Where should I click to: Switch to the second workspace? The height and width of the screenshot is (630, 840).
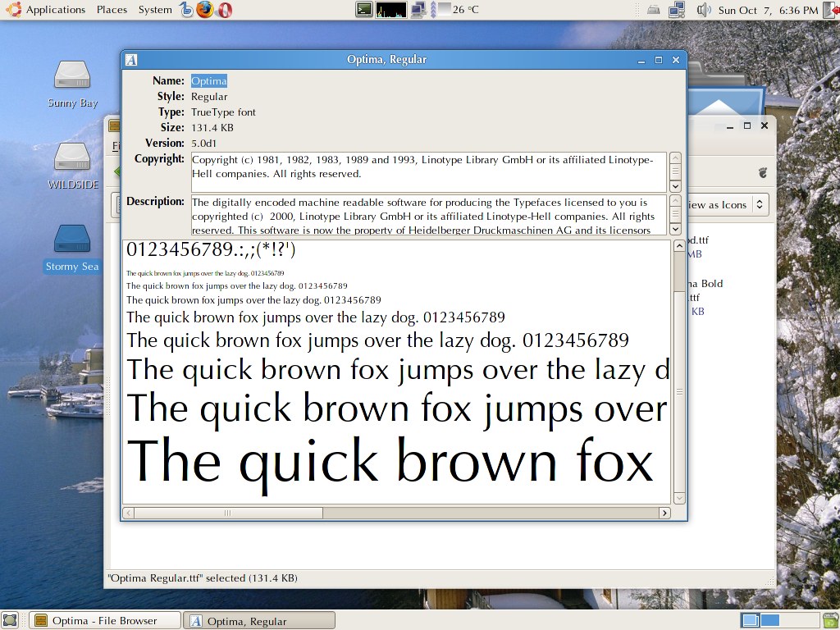click(x=769, y=620)
